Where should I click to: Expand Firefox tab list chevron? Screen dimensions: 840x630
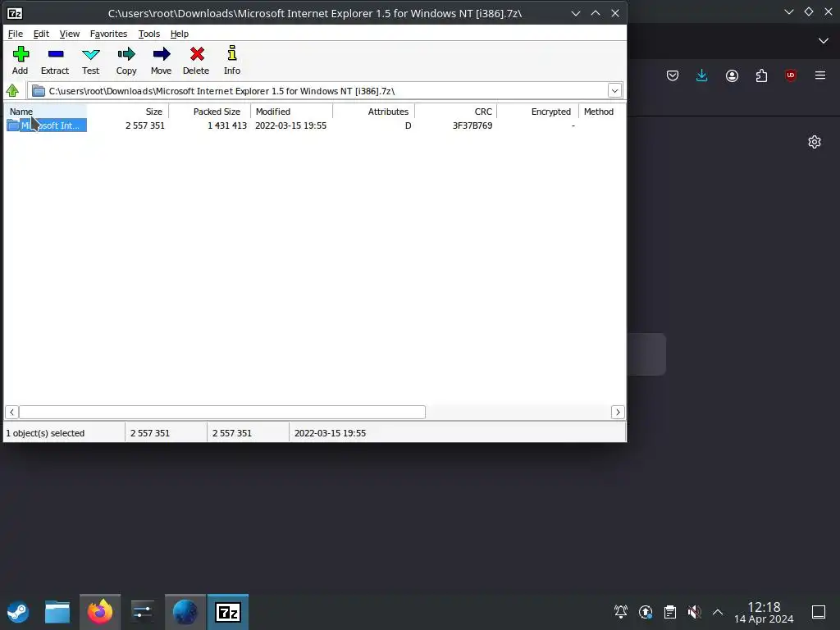pyautogui.click(x=824, y=41)
